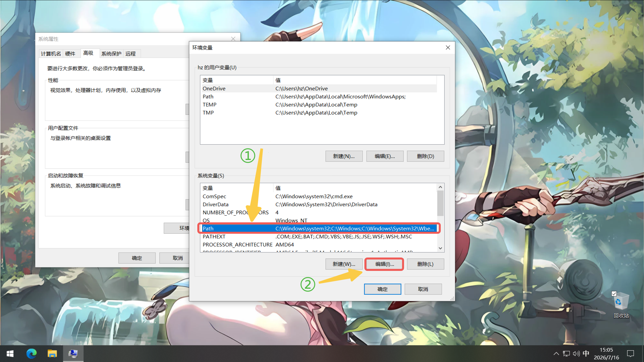Click 删除(L) for system variables
The height and width of the screenshot is (362, 644).
(425, 264)
